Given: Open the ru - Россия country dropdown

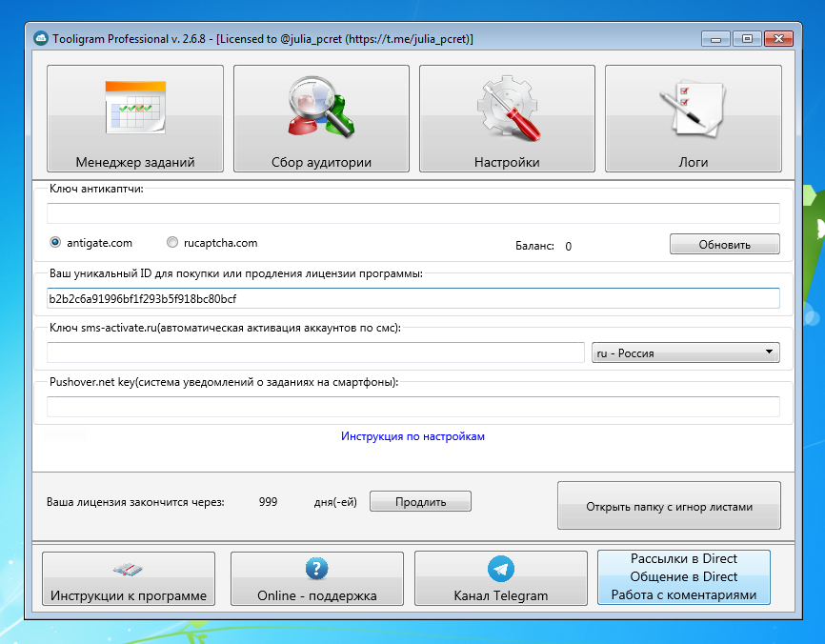Looking at the screenshot, I should 683,352.
